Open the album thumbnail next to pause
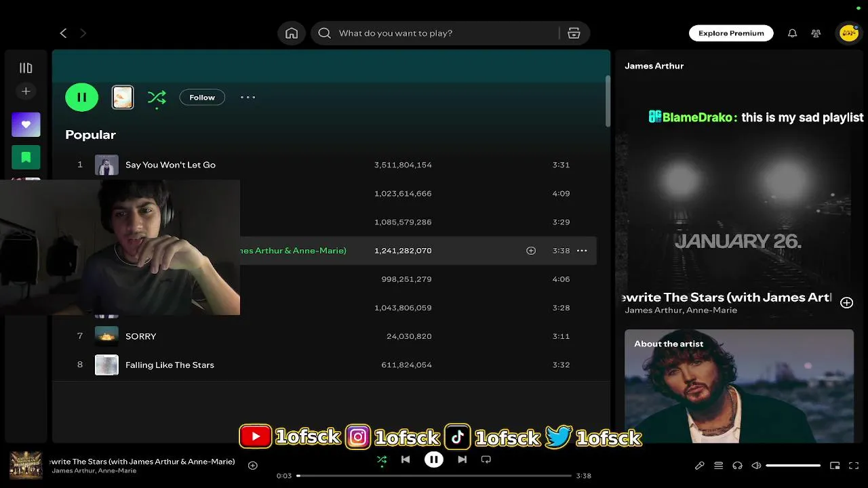The width and height of the screenshot is (868, 488). 123,98
